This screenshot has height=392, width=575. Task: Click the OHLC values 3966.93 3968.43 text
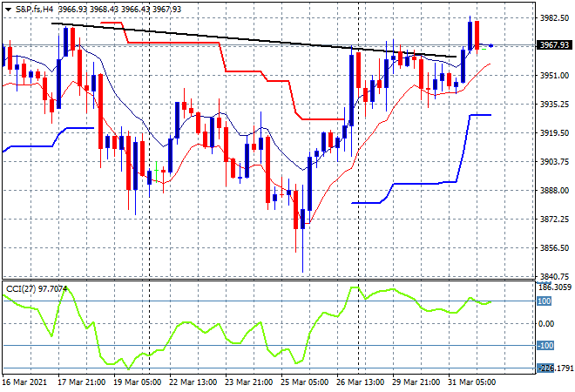tap(88, 10)
